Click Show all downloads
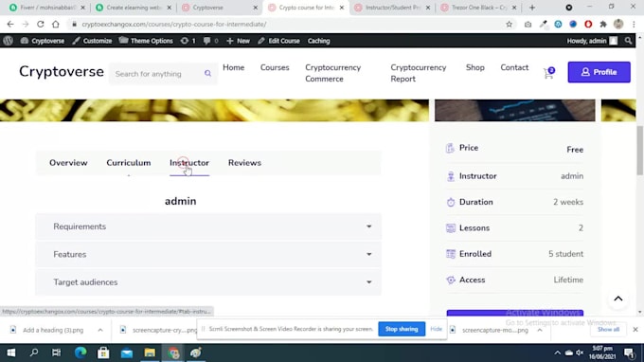Screen dimensions: 644x362 [608, 330]
